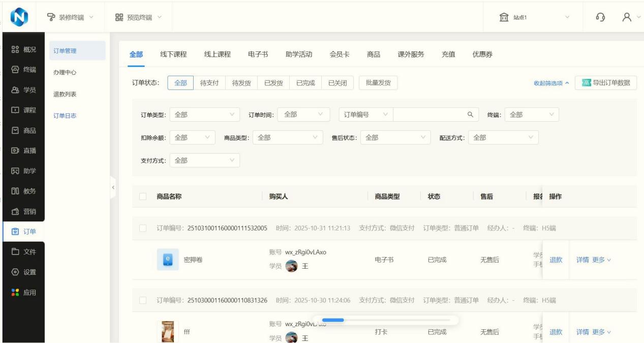This screenshot has width=644, height=343.
Task: Click the N logo at top left
Action: 18,17
